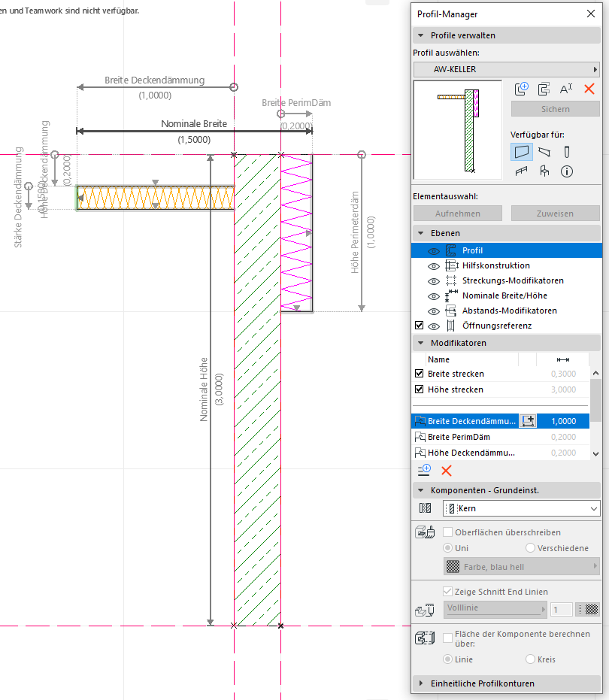Click the add new modifier icon
This screenshot has width=609, height=700.
tap(424, 471)
